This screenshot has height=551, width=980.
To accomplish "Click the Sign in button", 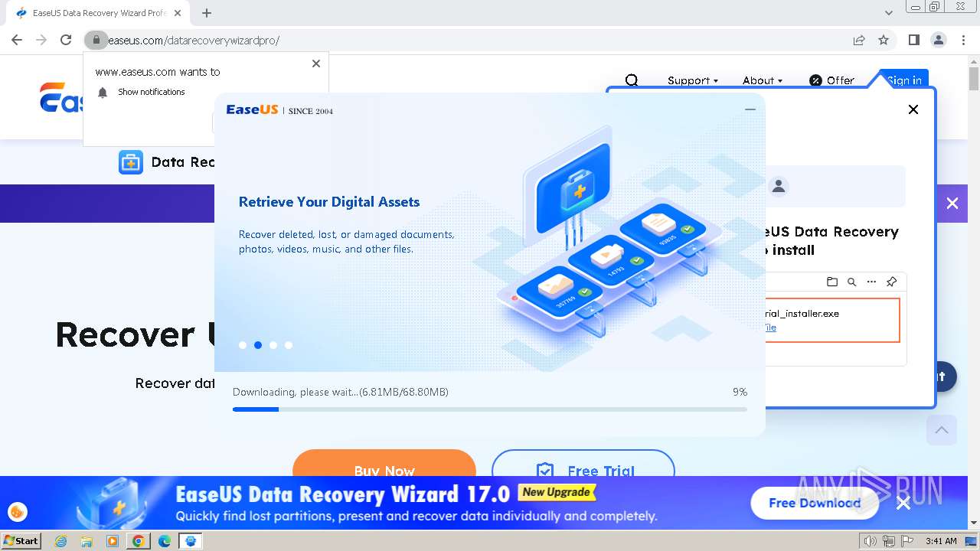I will [x=904, y=80].
